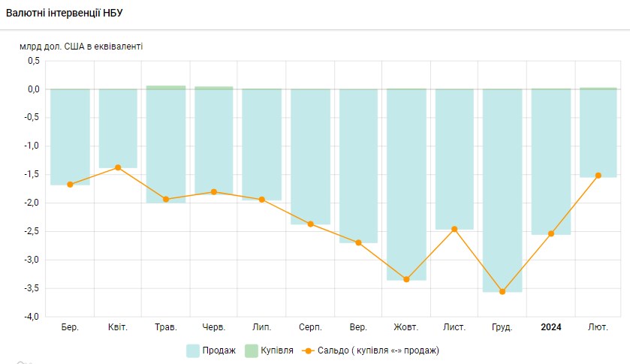630x364 pixels.
Task: Click the Черв. x-axis month label
Action: coord(214,327)
